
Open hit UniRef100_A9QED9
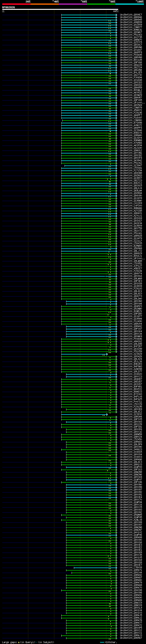click(x=131, y=22)
